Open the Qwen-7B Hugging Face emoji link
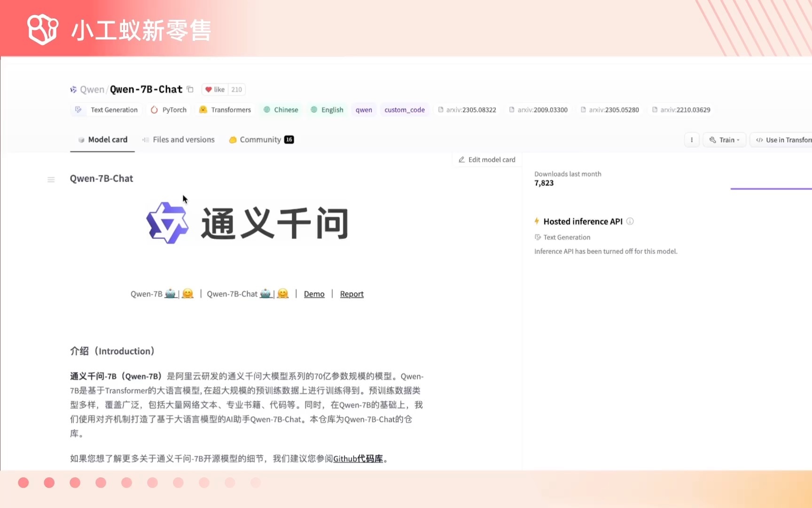The image size is (812, 508). pos(187,294)
